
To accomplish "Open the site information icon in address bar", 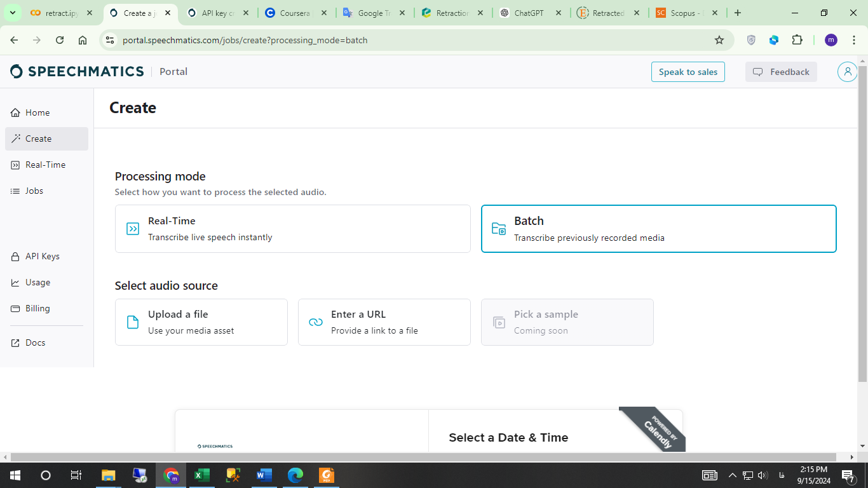I will (x=110, y=40).
